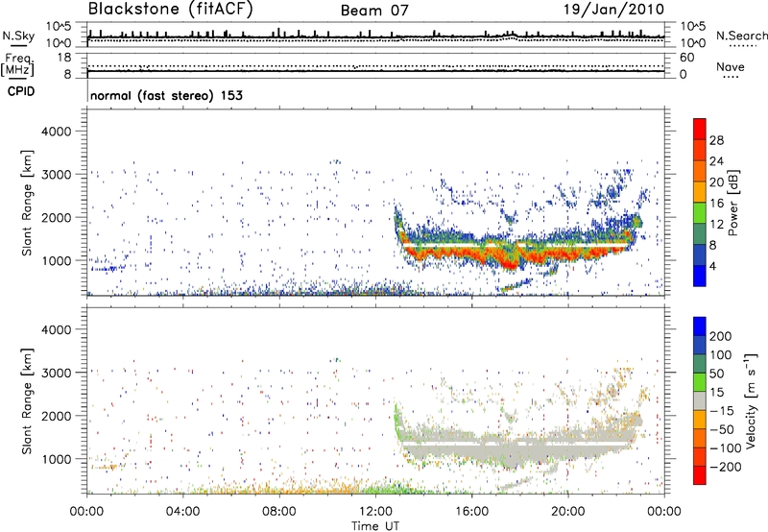
Task: Click the "200" label at the Velocity bar's top
Action: [x=721, y=336]
